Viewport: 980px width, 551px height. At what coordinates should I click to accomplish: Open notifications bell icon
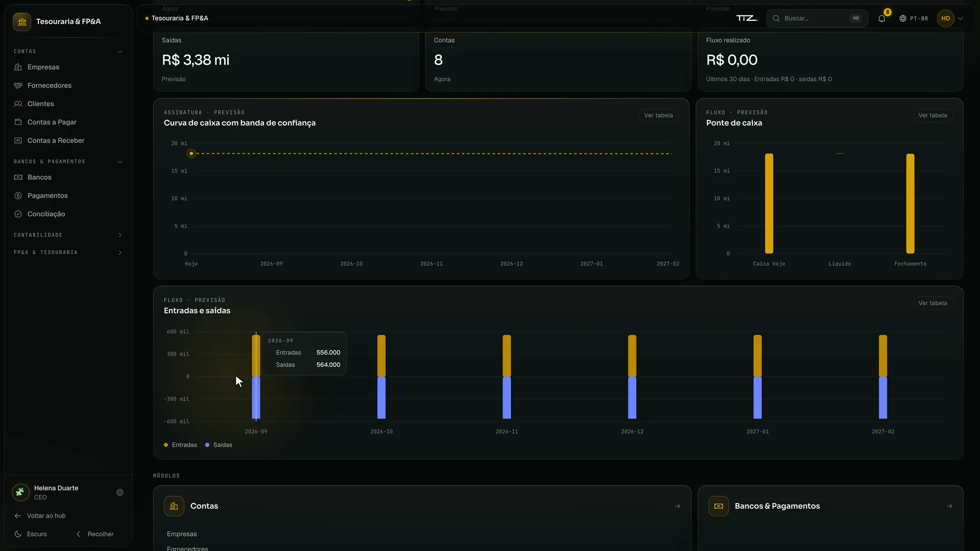tap(881, 18)
